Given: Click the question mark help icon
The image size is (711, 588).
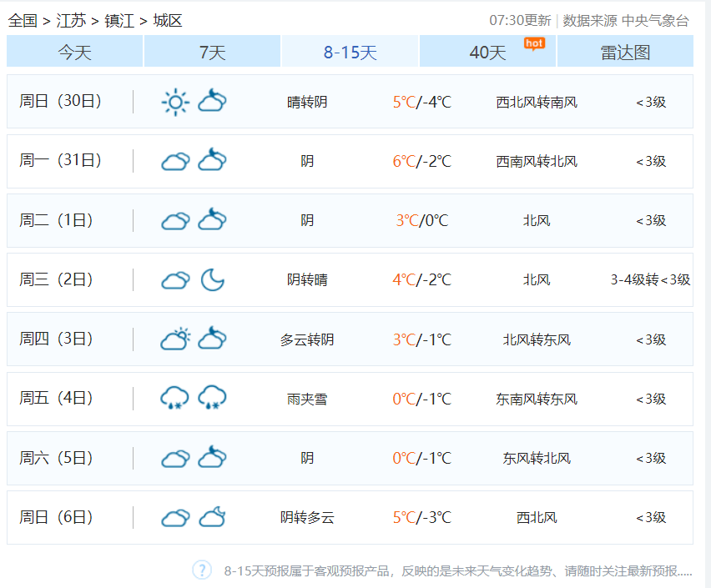Looking at the screenshot, I should tap(202, 570).
